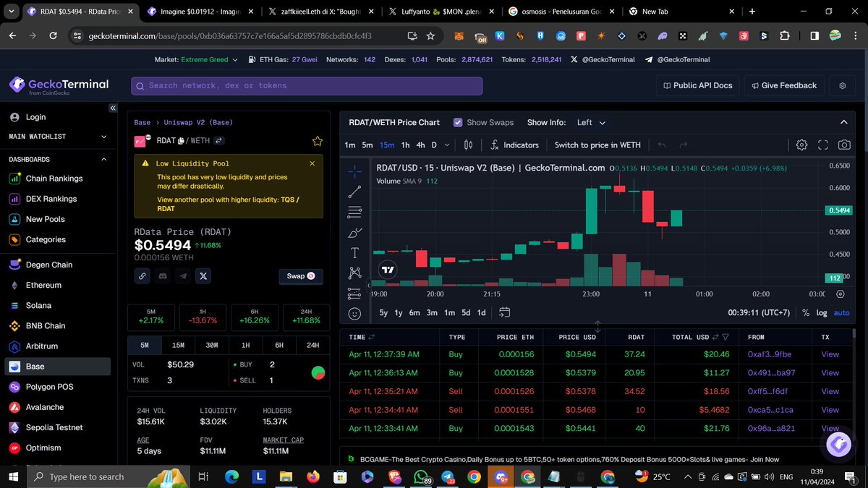Collapse the RDAT/WETH Price Chart panel

[x=843, y=122]
